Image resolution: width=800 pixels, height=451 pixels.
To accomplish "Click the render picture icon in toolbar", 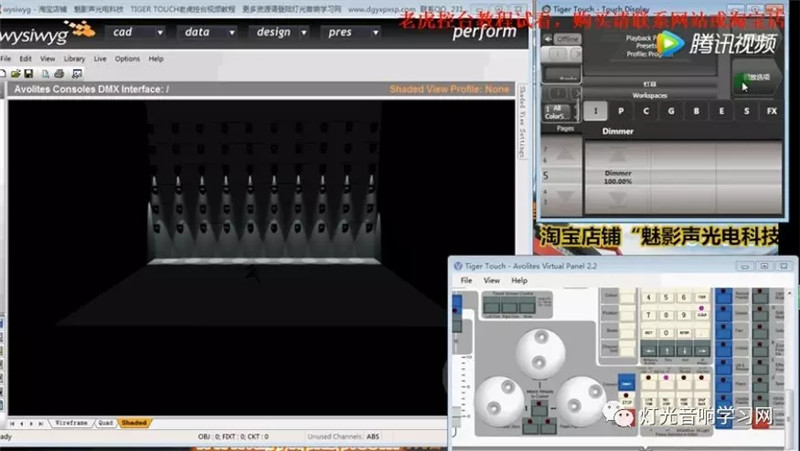I will click(77, 74).
